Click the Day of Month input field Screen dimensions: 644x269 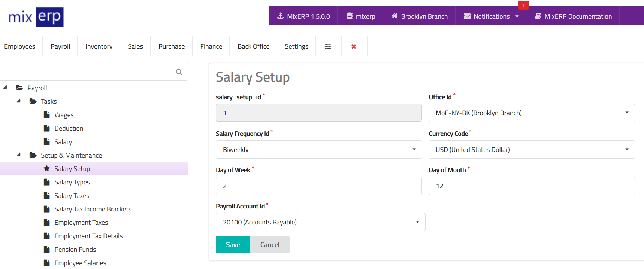531,186
